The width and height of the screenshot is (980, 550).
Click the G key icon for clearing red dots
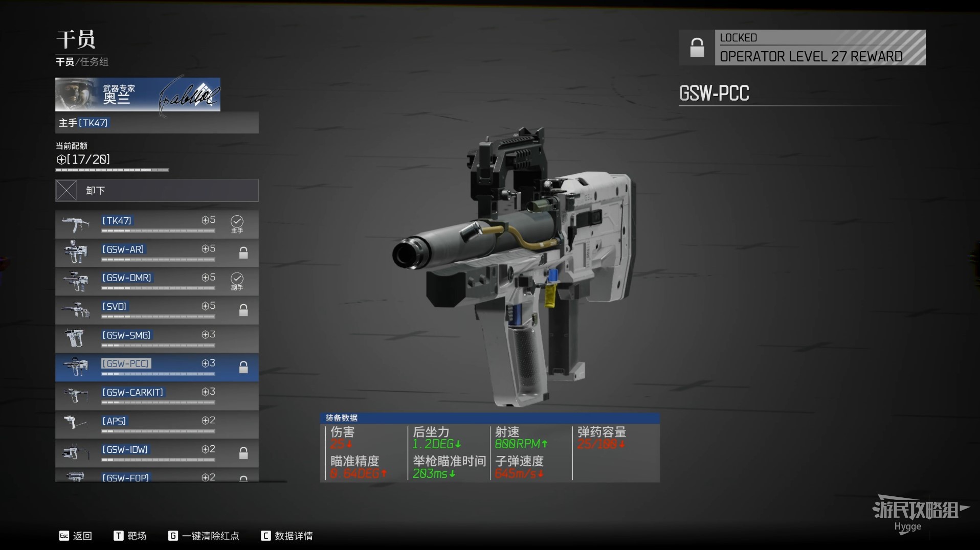(173, 536)
